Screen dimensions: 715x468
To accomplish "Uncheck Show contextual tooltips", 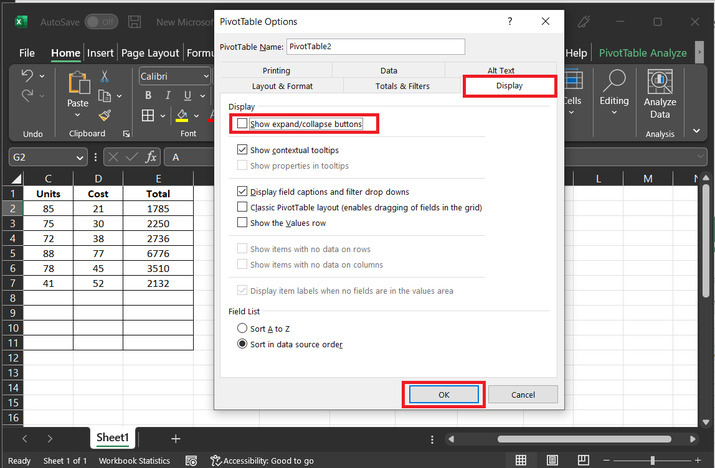I will click(242, 149).
